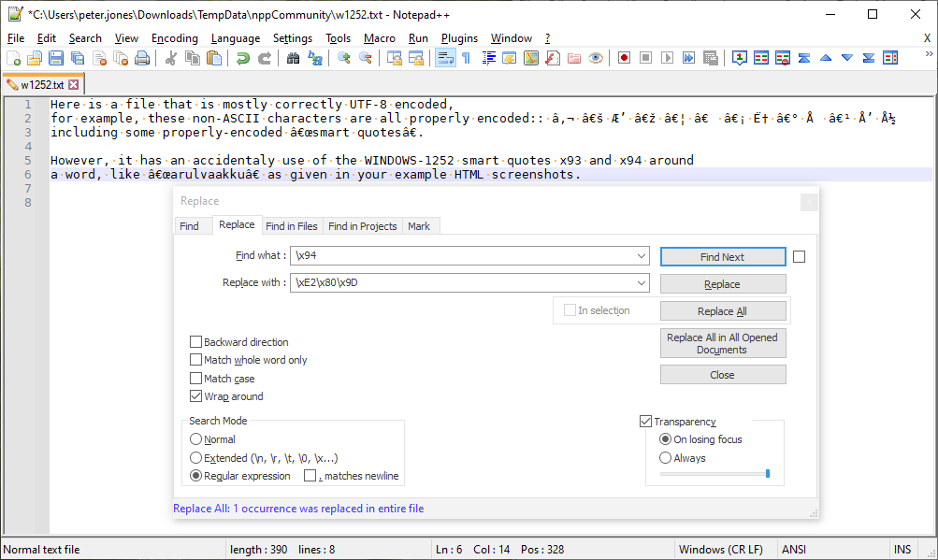Run macro multiple times icon
The height and width of the screenshot is (560, 938).
(688, 58)
